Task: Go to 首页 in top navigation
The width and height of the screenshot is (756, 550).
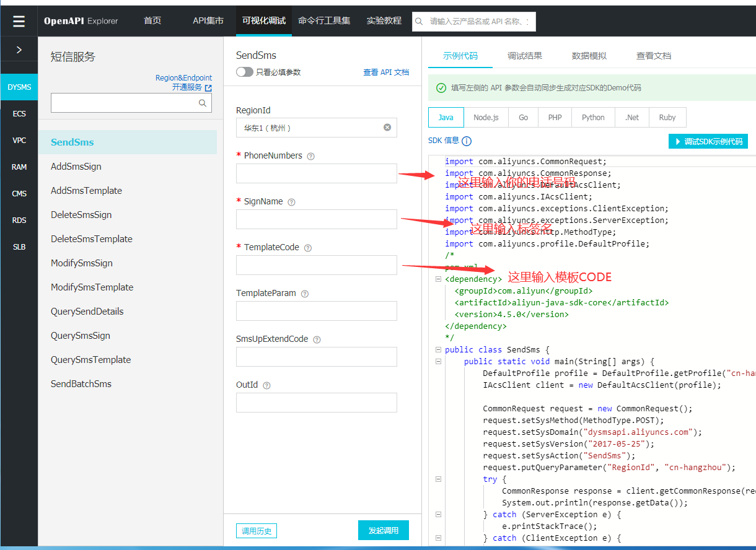Action: [152, 20]
